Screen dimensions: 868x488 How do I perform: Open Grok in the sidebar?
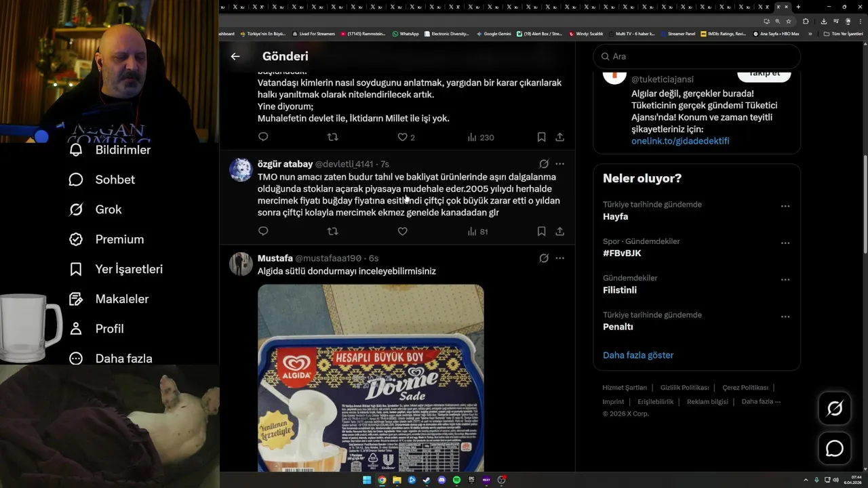(x=96, y=209)
